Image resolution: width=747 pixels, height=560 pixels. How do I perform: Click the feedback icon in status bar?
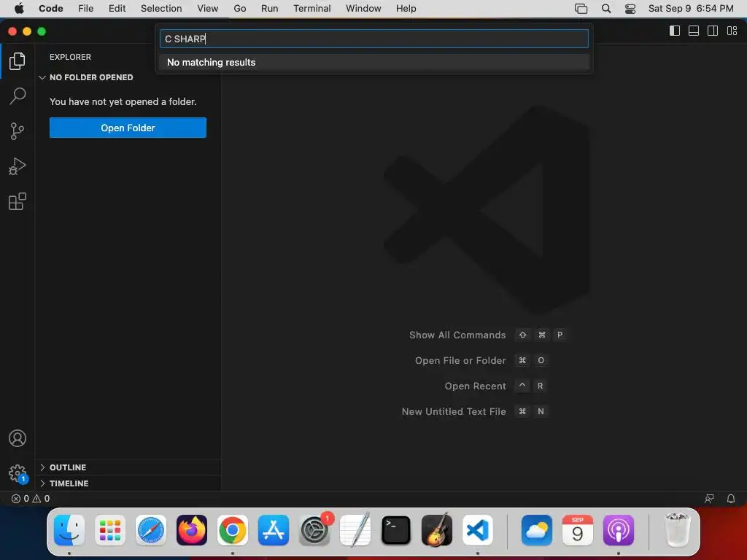[709, 499]
